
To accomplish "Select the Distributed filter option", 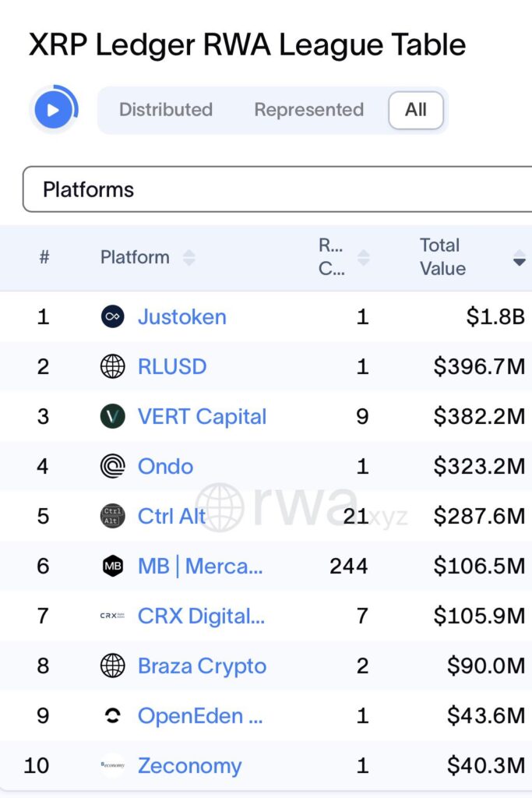I will coord(166,110).
